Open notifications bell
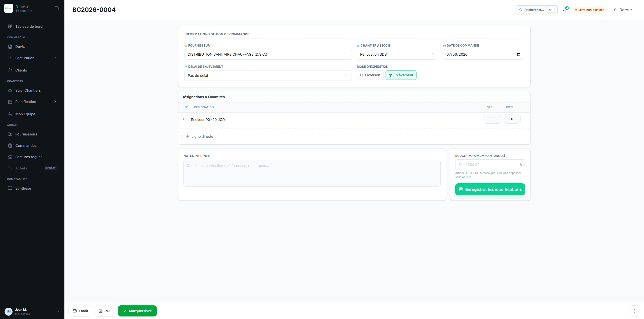The image size is (644, 319). coord(565,10)
